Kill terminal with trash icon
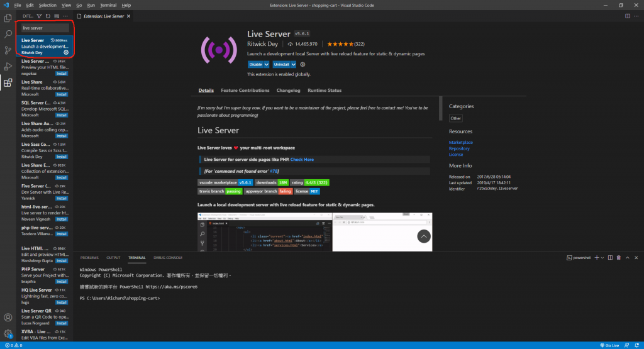644x349 pixels. (619, 258)
